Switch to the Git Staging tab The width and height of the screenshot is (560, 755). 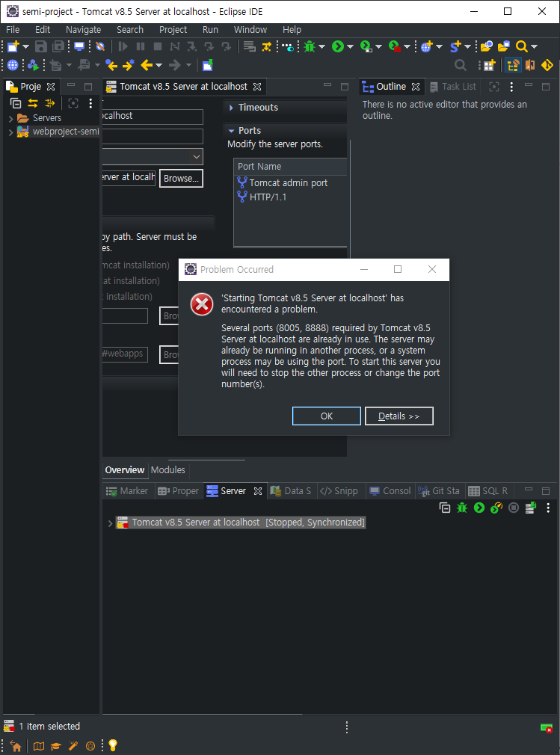(x=439, y=491)
